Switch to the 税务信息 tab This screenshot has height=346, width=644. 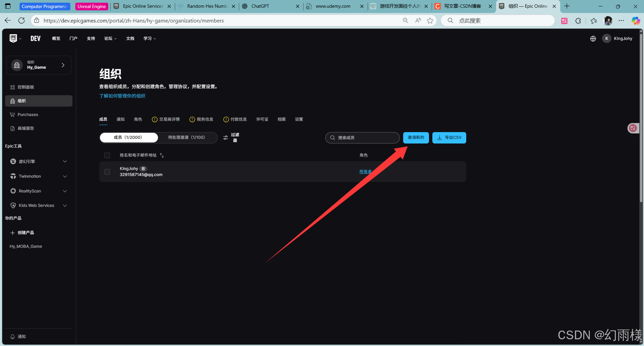pos(201,119)
